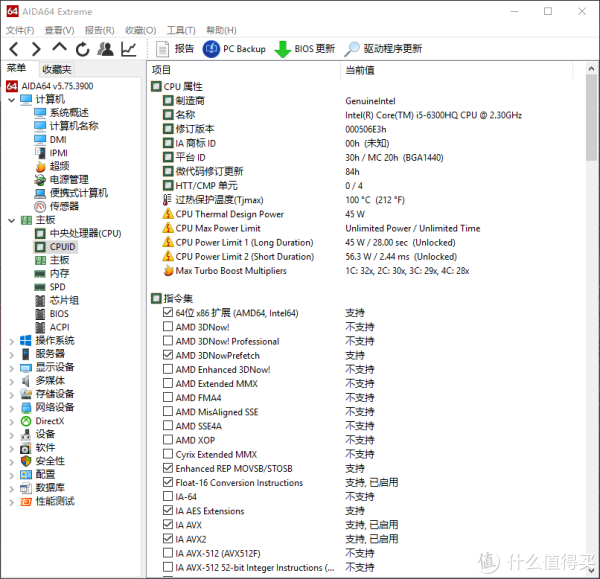Select the CPU Thermal Design Power row
Viewport: 600px width, 579px height.
[x=229, y=214]
